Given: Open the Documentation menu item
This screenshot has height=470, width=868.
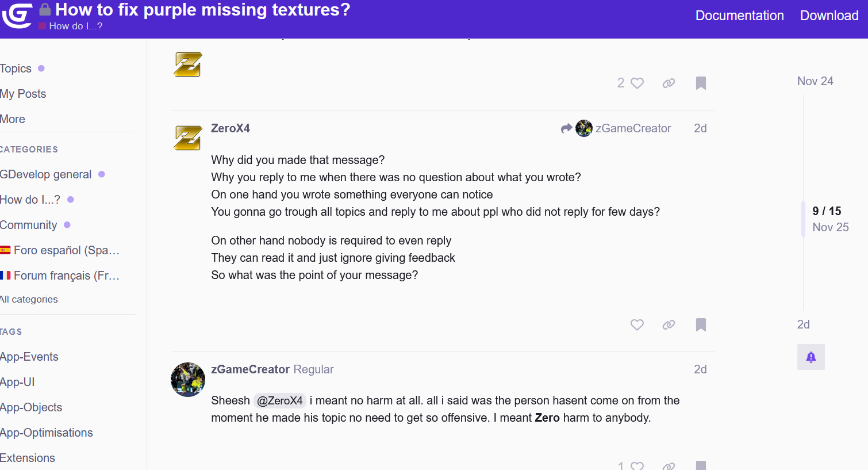Looking at the screenshot, I should [x=739, y=16].
